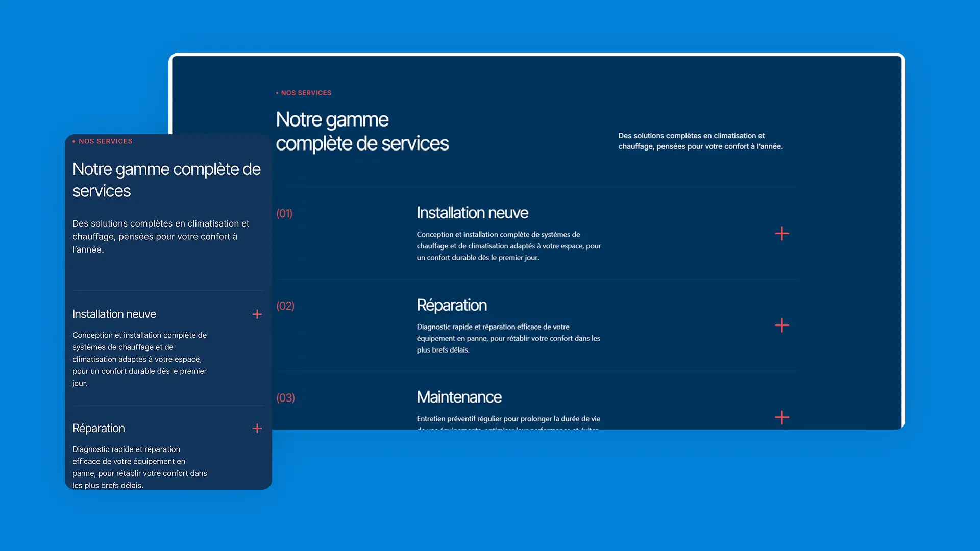Expand Réparation plus icon in mobile card
This screenshot has height=551, width=980.
[257, 429]
